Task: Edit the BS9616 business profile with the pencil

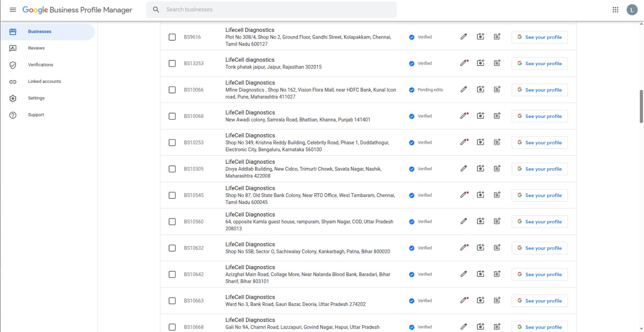Action: pyautogui.click(x=464, y=37)
